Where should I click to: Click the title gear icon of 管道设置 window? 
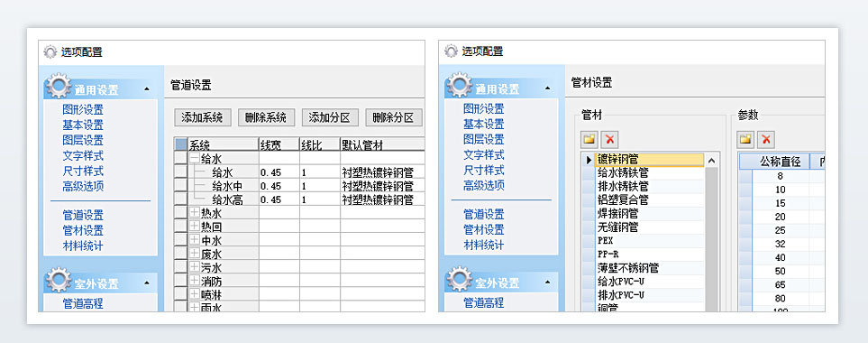click(x=50, y=52)
